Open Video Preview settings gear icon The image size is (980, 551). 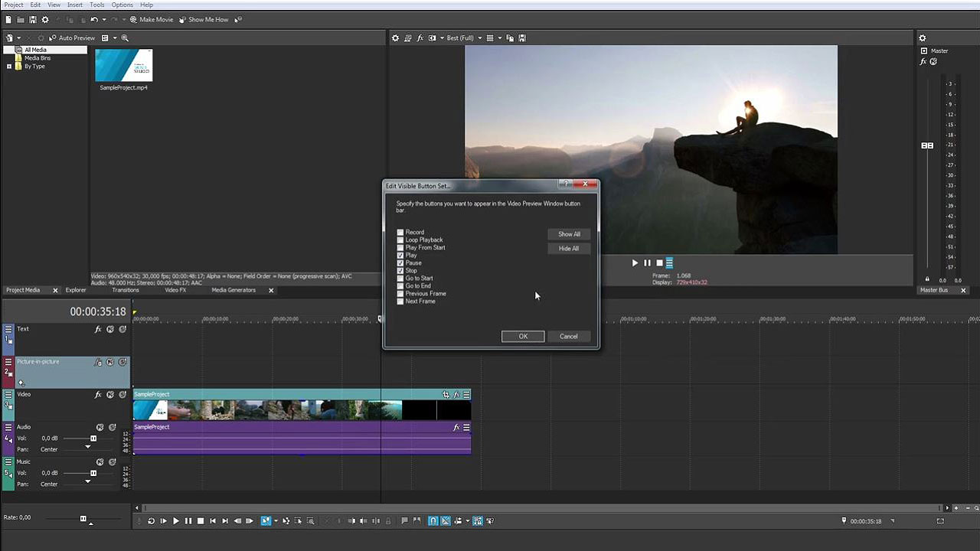pos(395,37)
